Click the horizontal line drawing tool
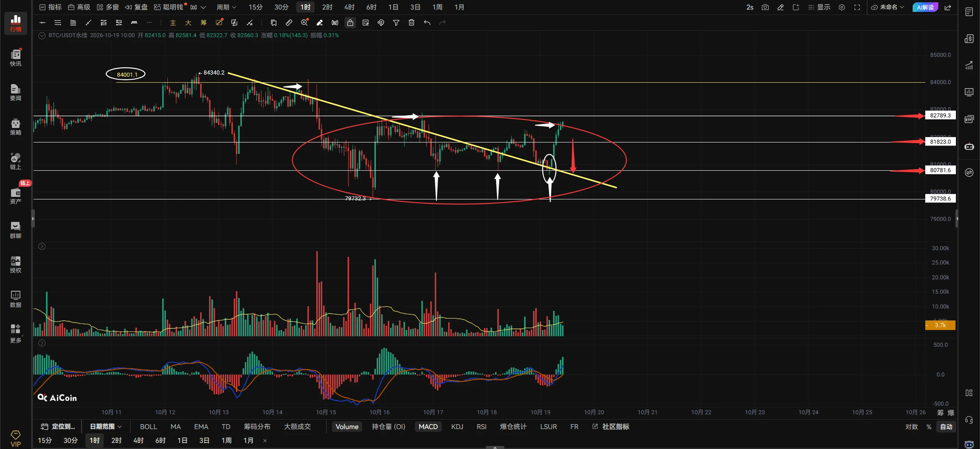 point(42,23)
